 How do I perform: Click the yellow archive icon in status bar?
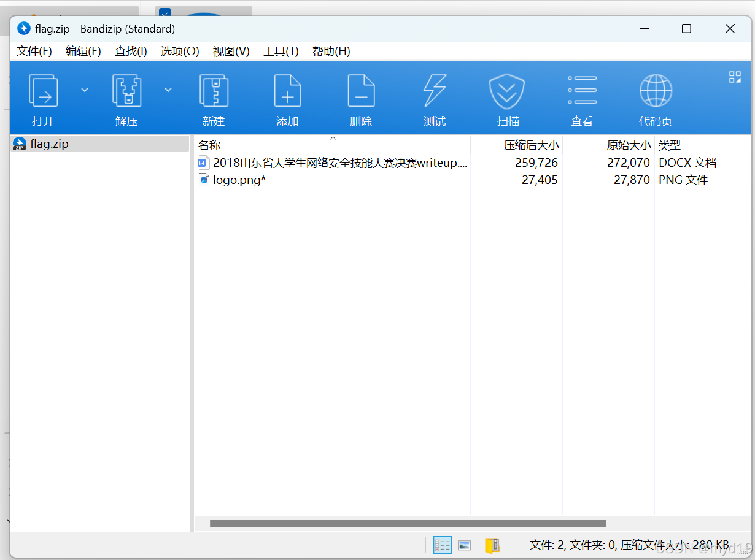tap(492, 545)
